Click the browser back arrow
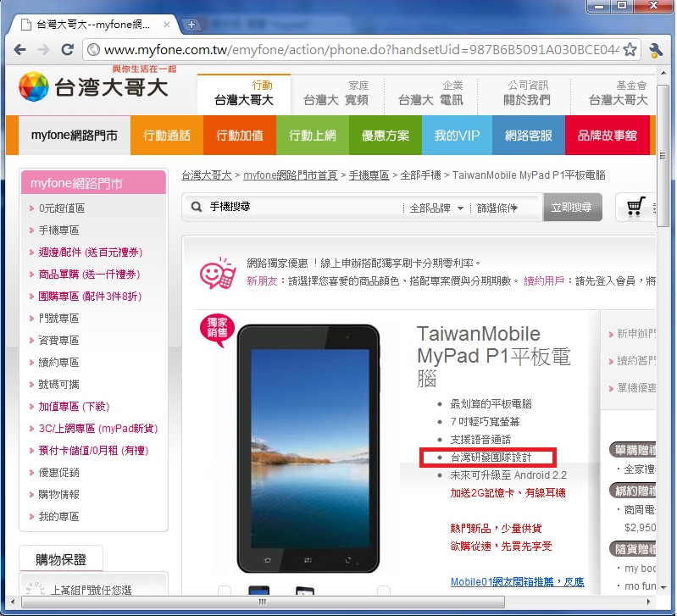677x616 pixels. tap(19, 50)
